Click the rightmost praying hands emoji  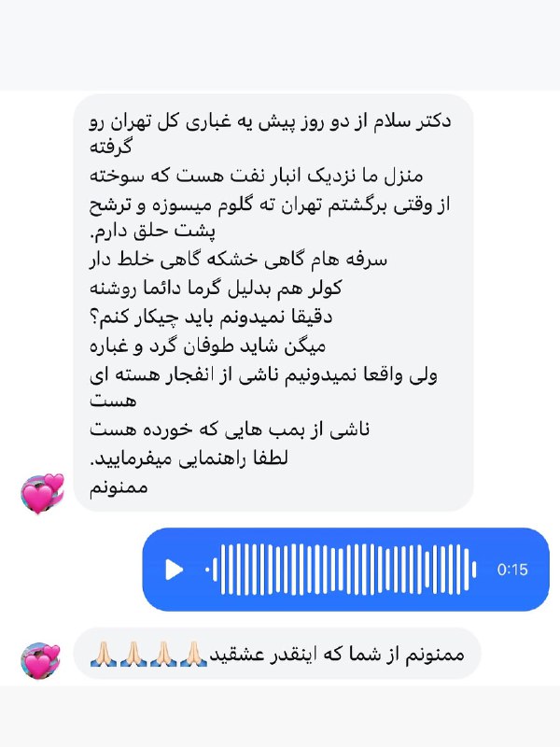(x=194, y=655)
